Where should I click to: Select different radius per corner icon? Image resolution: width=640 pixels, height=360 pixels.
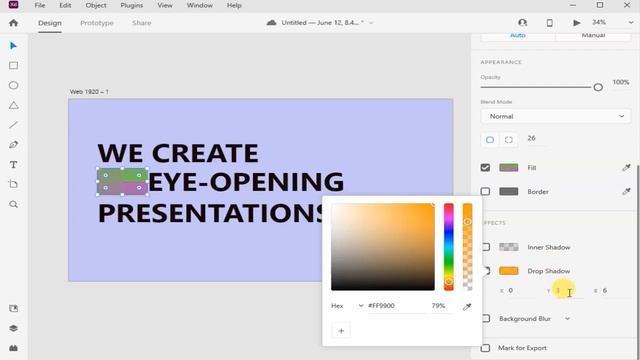(509, 140)
